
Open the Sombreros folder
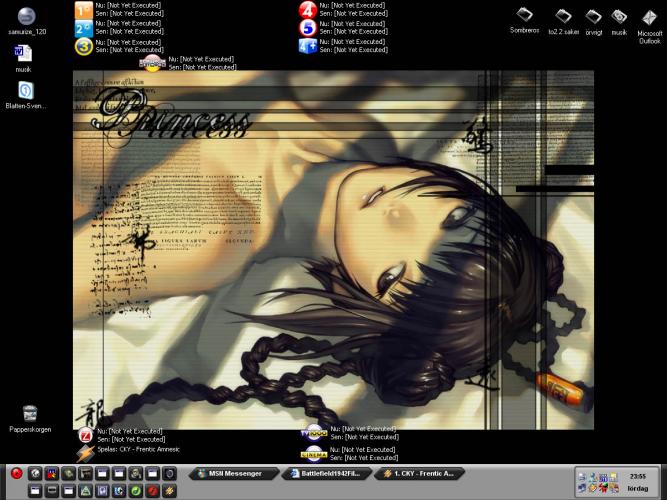pyautogui.click(x=524, y=16)
